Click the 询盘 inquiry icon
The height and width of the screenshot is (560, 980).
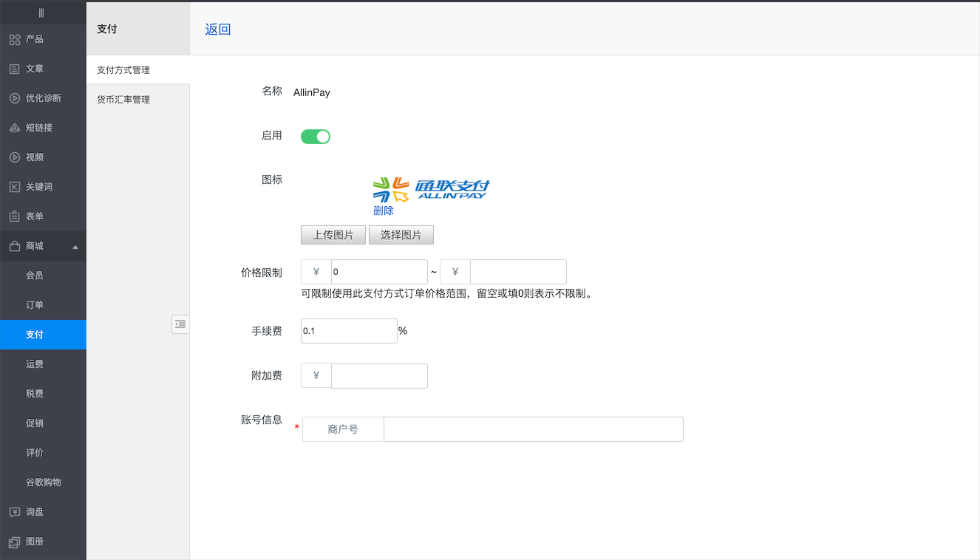15,512
